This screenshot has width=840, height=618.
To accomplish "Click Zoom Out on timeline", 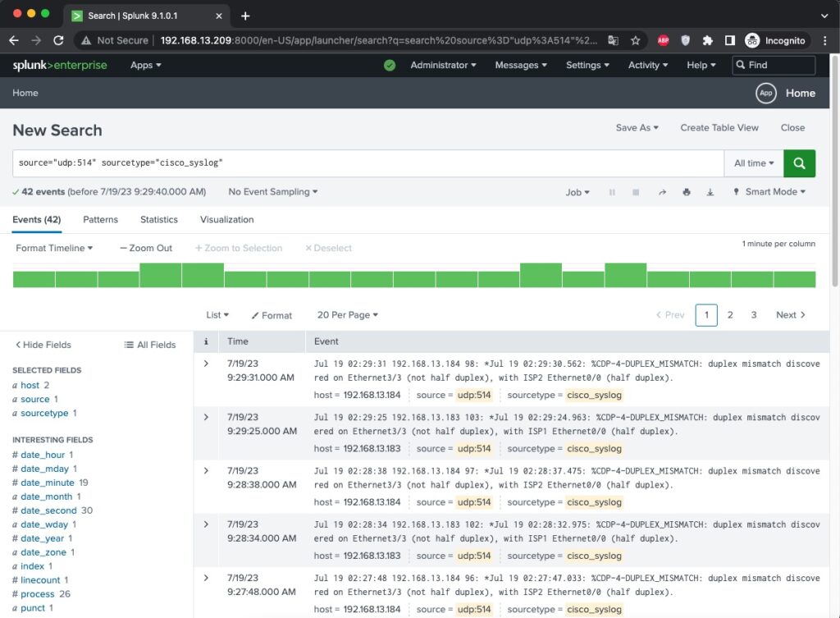I will [146, 248].
